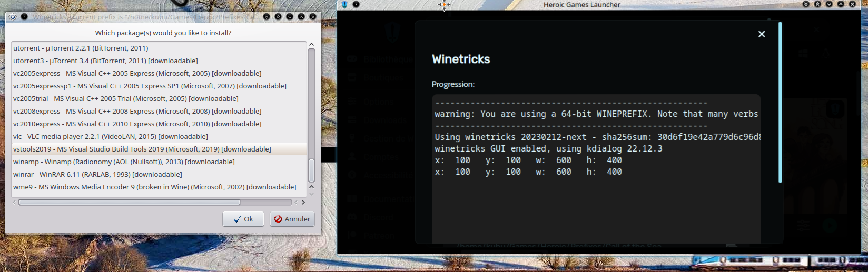The width and height of the screenshot is (868, 272).
Task: Cancel with the Annuler button
Action: (292, 219)
